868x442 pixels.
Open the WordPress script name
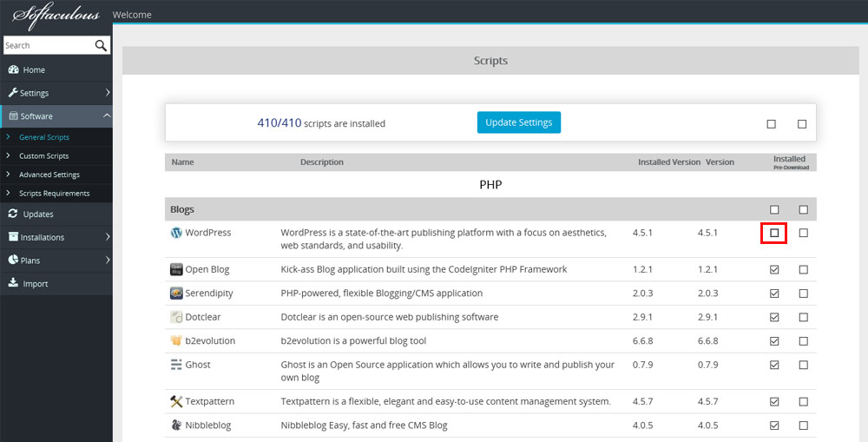coord(208,233)
